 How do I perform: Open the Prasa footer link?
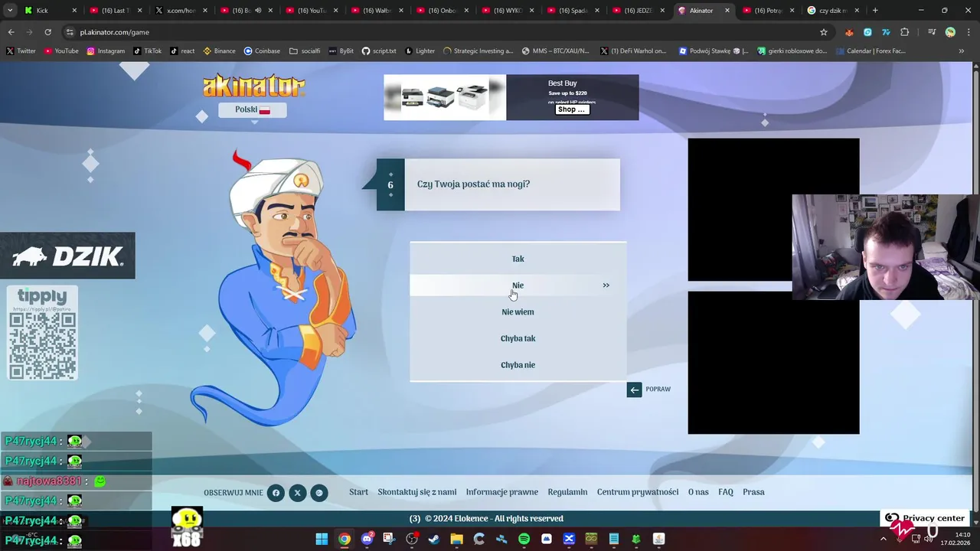coord(753,492)
